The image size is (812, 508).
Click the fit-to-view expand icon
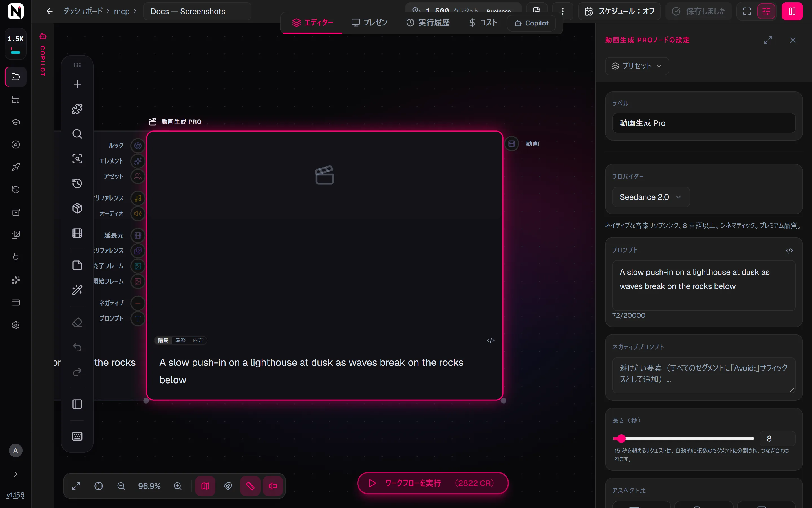coord(76,486)
